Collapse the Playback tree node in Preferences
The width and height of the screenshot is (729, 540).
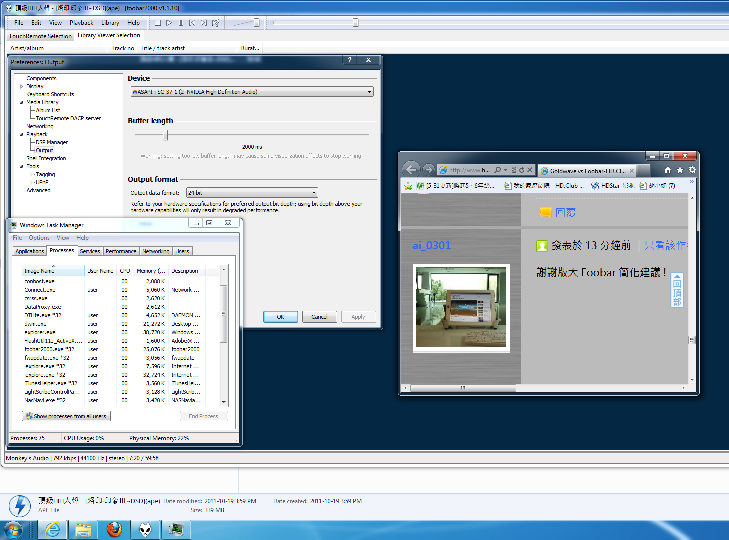(21, 134)
